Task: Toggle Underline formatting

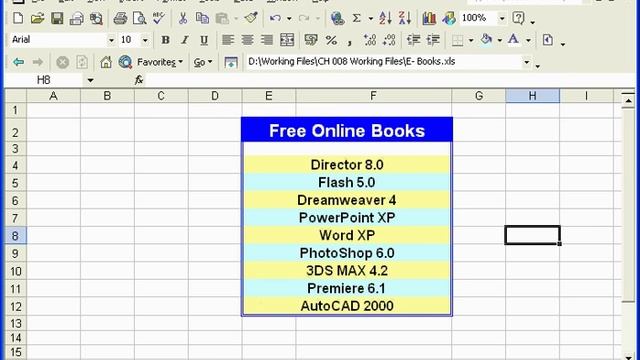Action: (x=204, y=40)
